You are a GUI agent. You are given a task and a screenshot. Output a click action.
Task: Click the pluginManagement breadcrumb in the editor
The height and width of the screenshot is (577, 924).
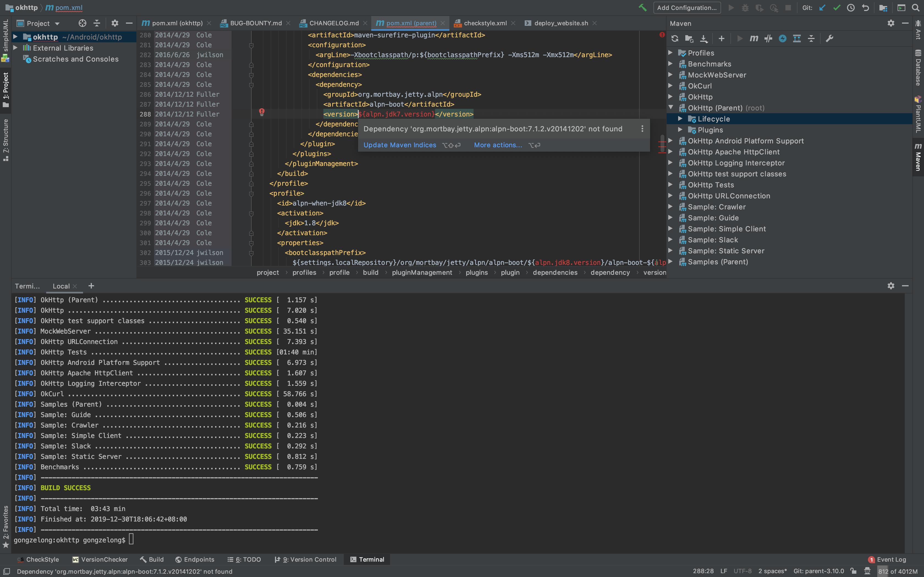point(422,273)
